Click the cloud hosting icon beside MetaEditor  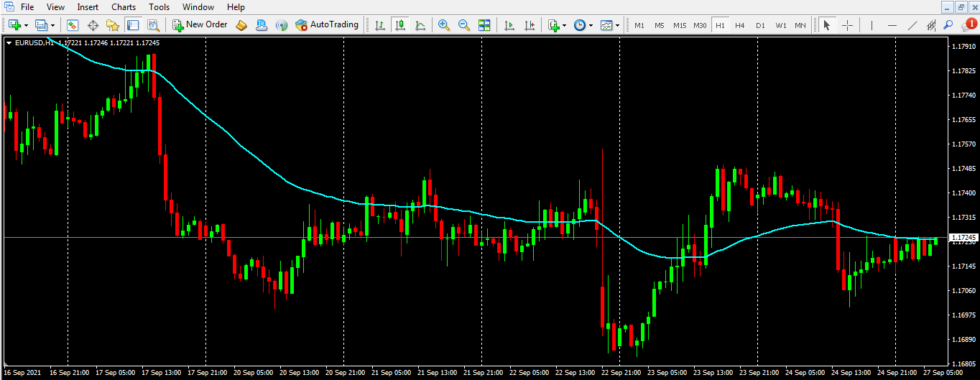[262, 25]
